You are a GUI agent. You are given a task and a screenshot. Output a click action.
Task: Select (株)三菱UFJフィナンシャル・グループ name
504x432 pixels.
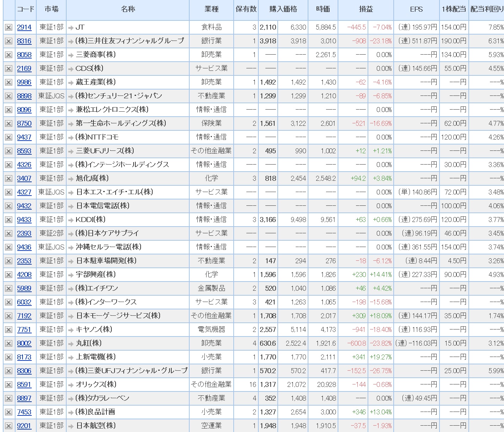131,371
